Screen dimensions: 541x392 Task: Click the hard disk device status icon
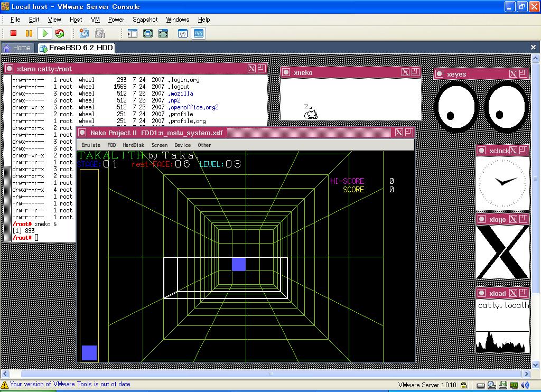point(480,385)
